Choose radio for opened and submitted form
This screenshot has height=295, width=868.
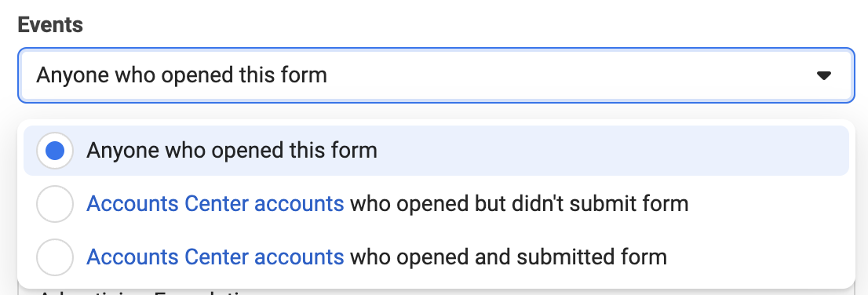55,257
